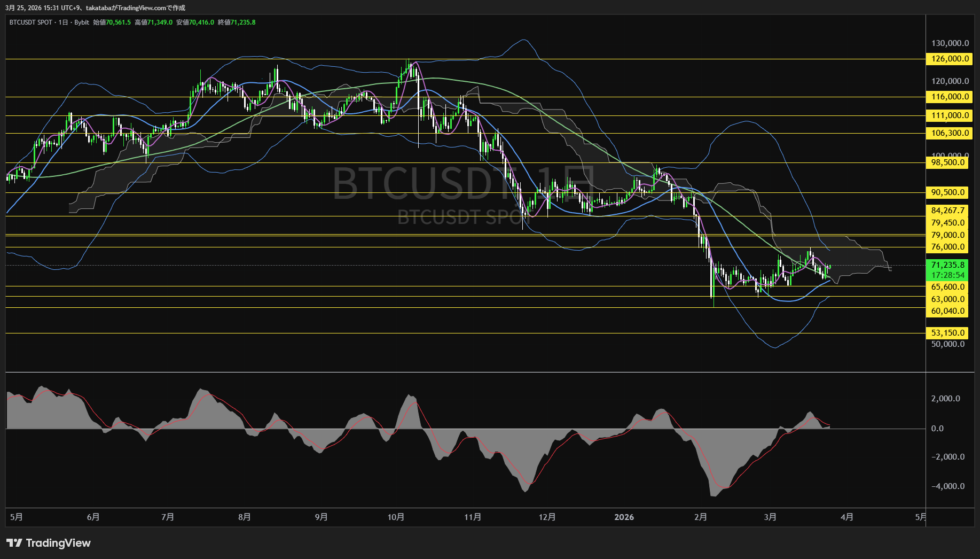Screen dimensions: 980x559
Task: Click the 12月 label on the time axis
Action: tap(547, 517)
